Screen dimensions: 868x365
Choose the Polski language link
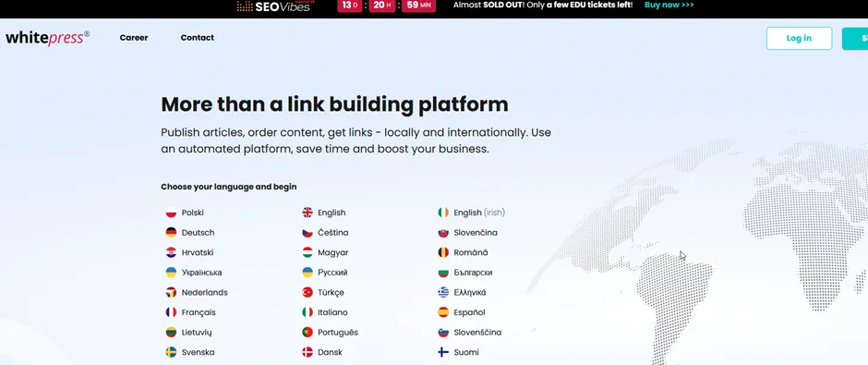pyautogui.click(x=193, y=213)
